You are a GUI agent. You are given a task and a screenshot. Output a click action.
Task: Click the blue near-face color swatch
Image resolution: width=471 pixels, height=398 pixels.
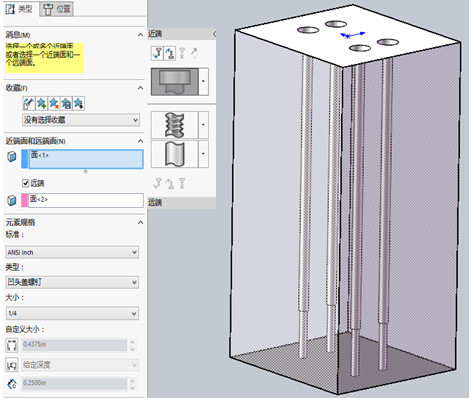tap(25, 159)
